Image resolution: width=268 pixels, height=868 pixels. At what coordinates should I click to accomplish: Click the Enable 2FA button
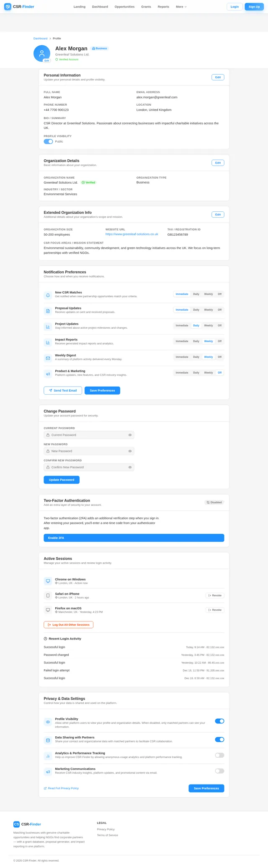point(134,538)
